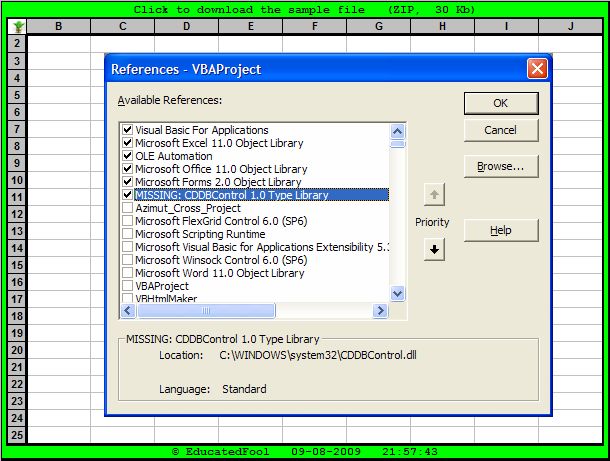Uncheck Microsoft Office 11.0 Object Library
This screenshot has height=461, width=610.
128,168
